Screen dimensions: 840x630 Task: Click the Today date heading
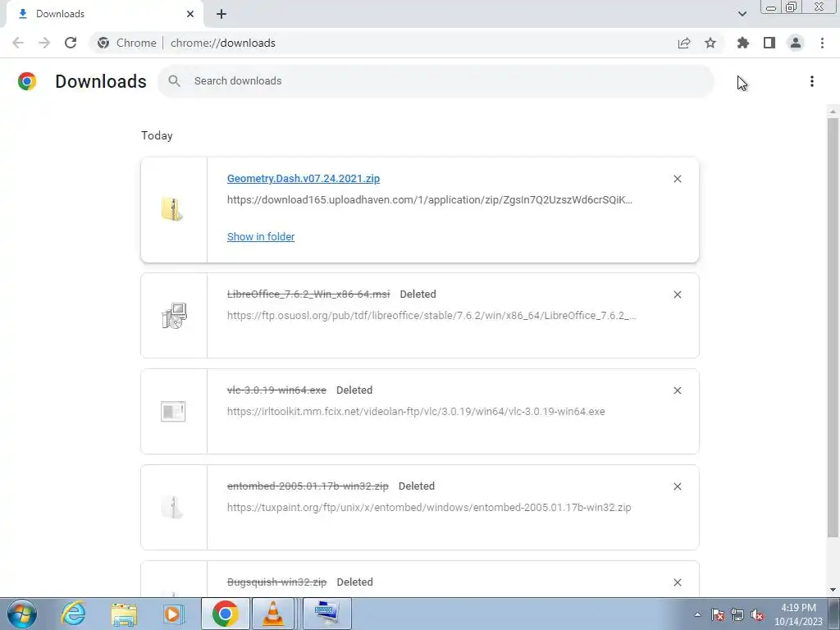tap(157, 135)
